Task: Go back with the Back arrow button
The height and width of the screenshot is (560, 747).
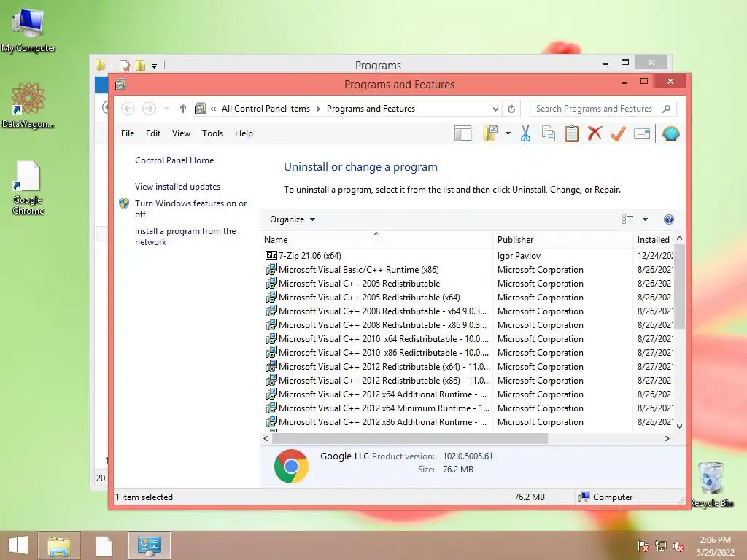Action: click(x=128, y=109)
